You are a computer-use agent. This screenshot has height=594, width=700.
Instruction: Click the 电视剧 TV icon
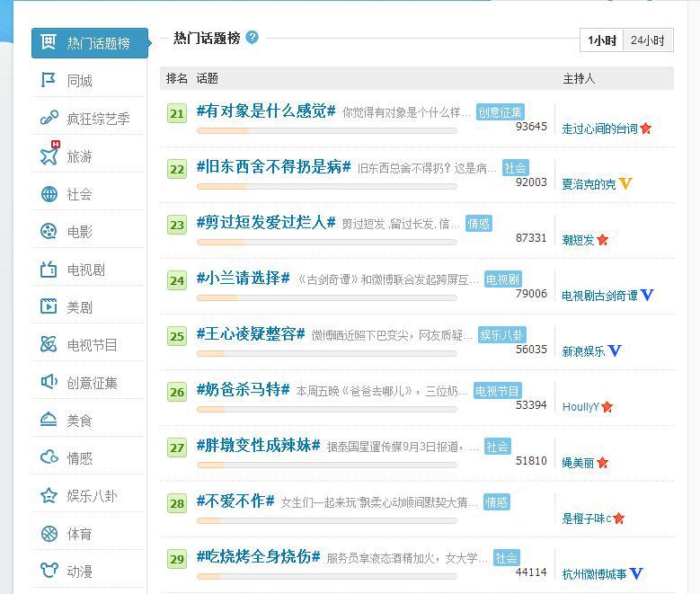coord(49,269)
